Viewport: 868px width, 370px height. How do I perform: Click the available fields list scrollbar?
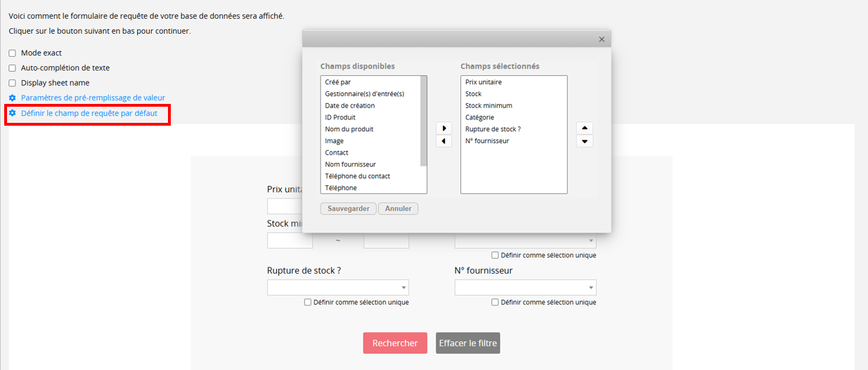[424, 121]
